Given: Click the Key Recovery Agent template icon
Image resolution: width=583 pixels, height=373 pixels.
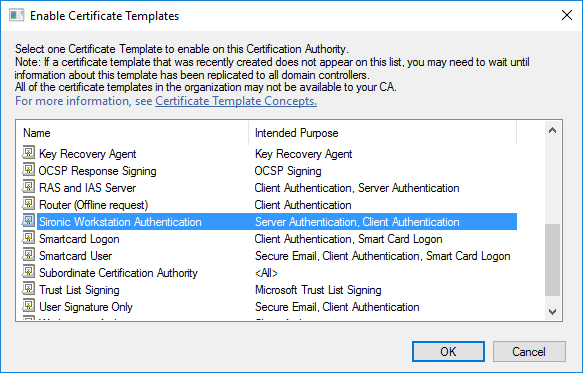Looking at the screenshot, I should click(x=28, y=152).
